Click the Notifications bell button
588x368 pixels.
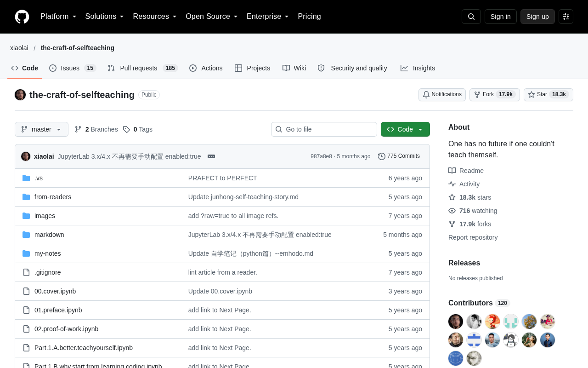(x=442, y=95)
